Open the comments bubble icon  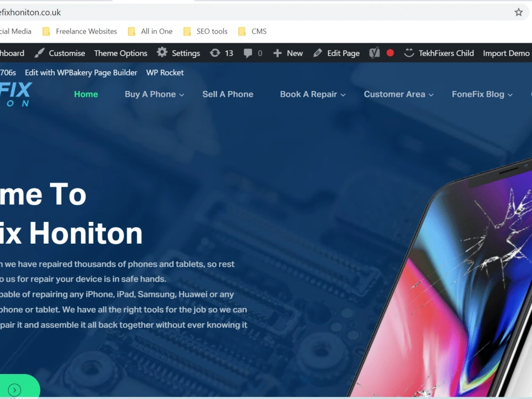click(248, 53)
